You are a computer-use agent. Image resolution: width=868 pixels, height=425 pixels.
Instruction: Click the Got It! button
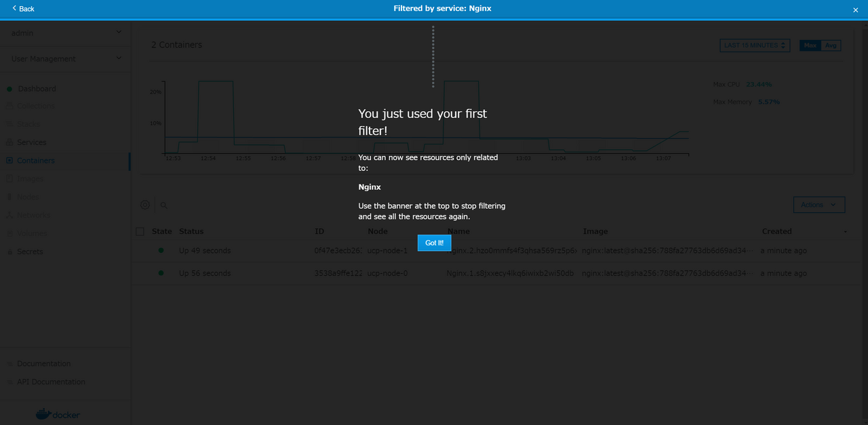(x=434, y=243)
